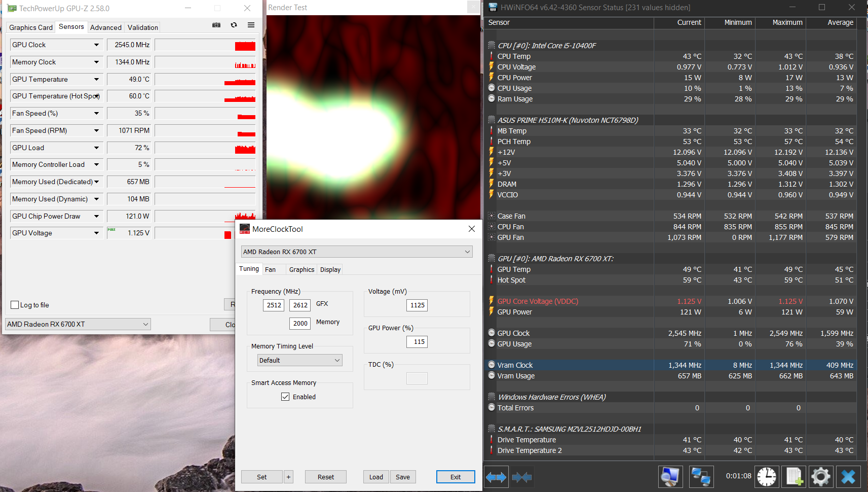The image size is (868, 492).
Task: Click the Reset button in MoreClockTool
Action: point(326,477)
